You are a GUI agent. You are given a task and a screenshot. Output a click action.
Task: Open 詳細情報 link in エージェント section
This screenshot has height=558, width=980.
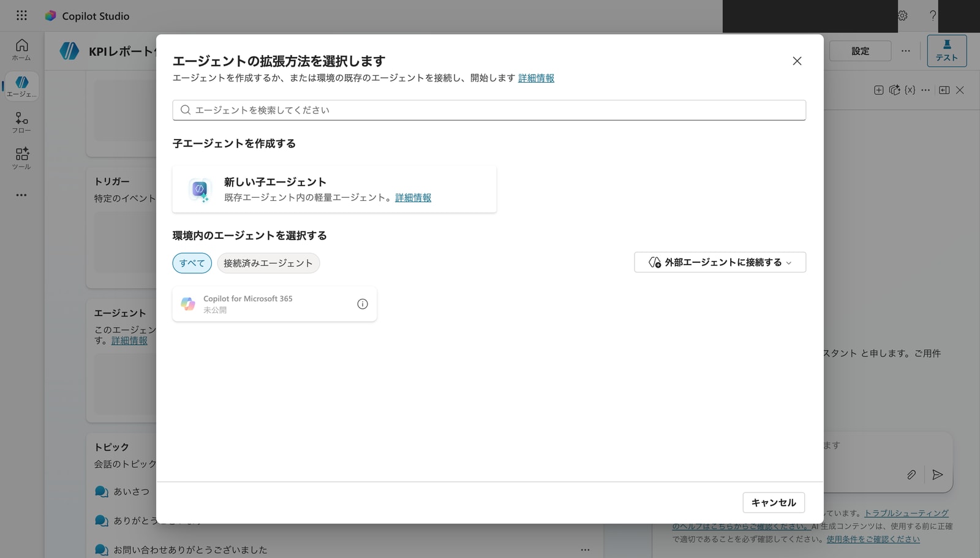point(129,341)
